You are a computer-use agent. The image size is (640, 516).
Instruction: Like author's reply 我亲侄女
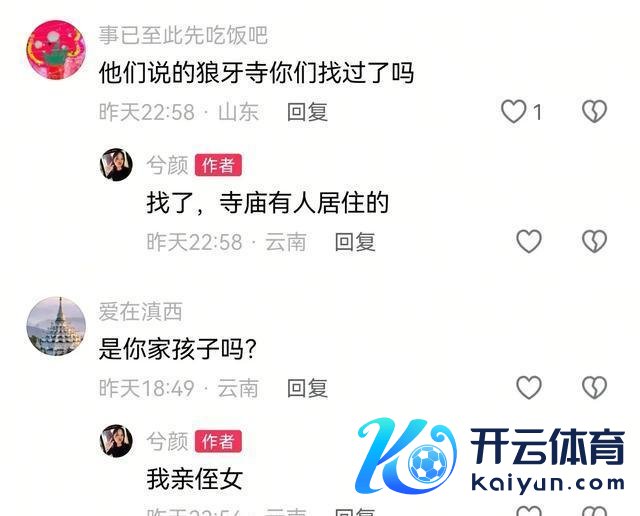point(529,511)
